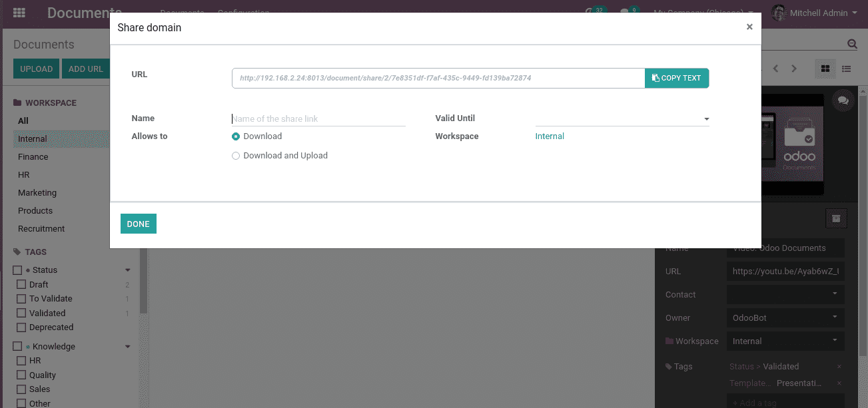Viewport: 868px width, 408px height.
Task: Click the document Name field
Action: coord(785,248)
